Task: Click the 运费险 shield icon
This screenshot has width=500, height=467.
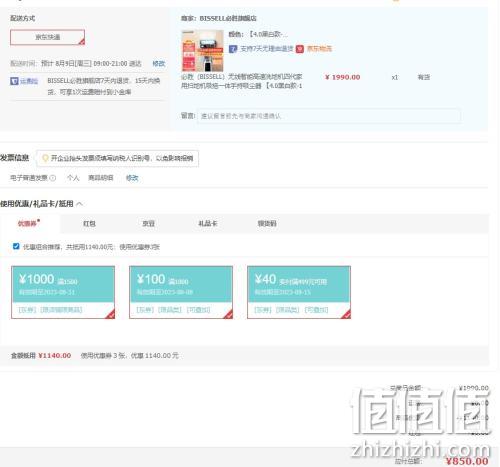Action: tap(14, 81)
